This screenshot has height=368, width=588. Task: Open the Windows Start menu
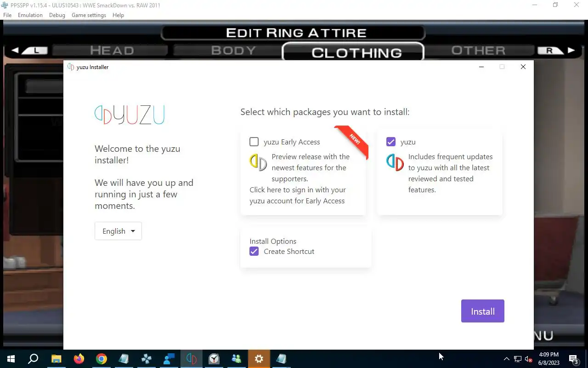(x=11, y=359)
